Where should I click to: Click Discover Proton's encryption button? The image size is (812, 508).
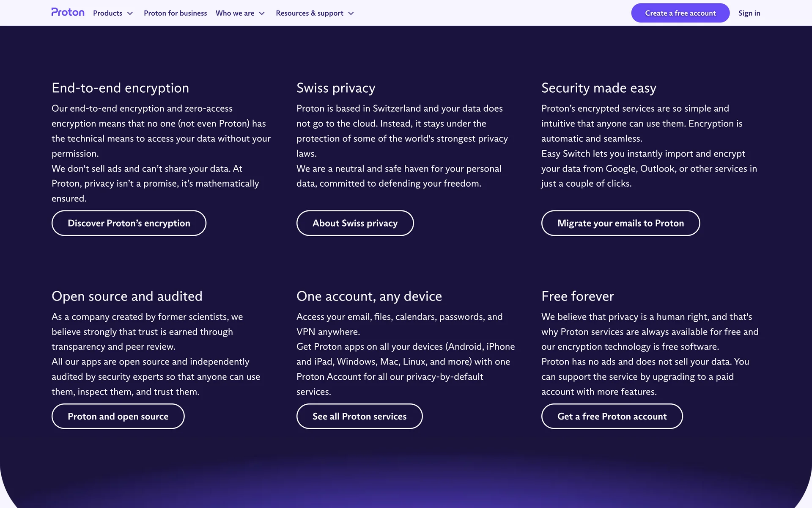tap(129, 223)
